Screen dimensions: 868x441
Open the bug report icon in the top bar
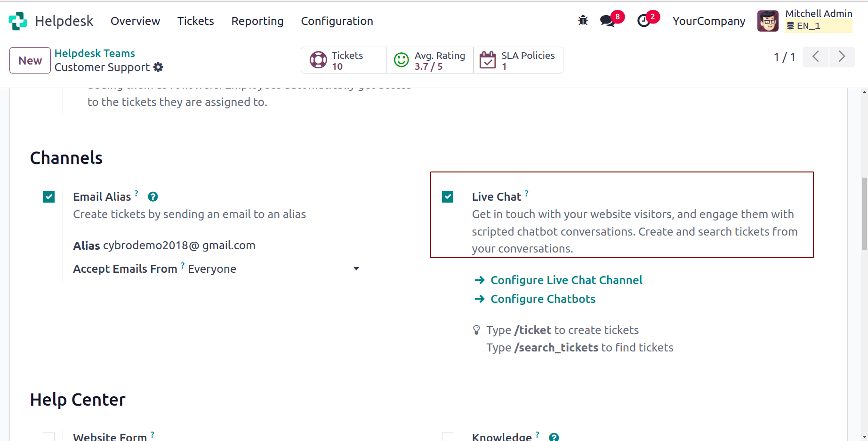[583, 21]
